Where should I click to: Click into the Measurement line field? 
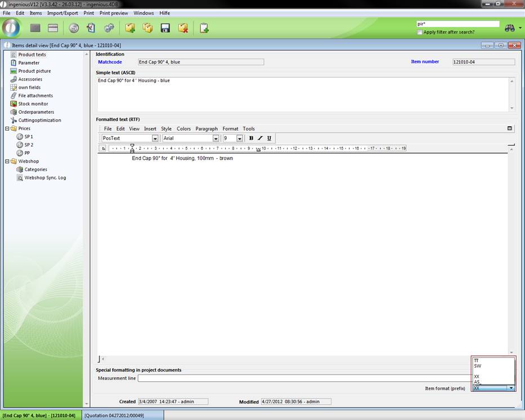coord(304,378)
